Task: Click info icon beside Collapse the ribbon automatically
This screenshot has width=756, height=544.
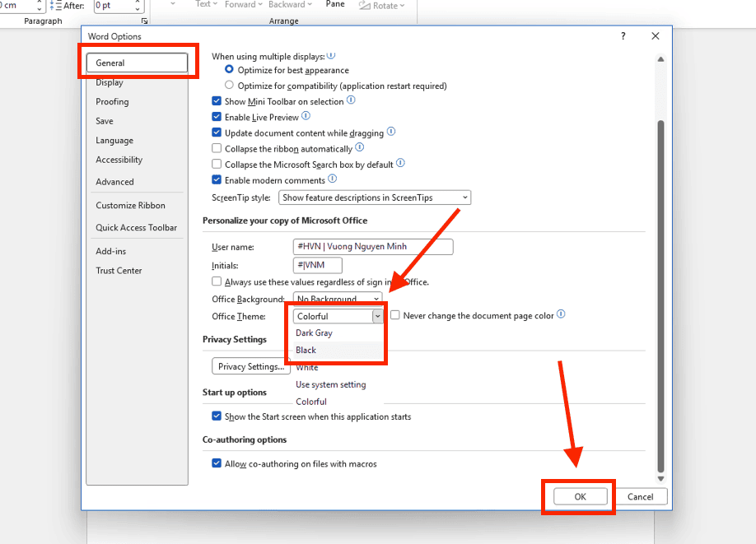Action: click(x=360, y=147)
